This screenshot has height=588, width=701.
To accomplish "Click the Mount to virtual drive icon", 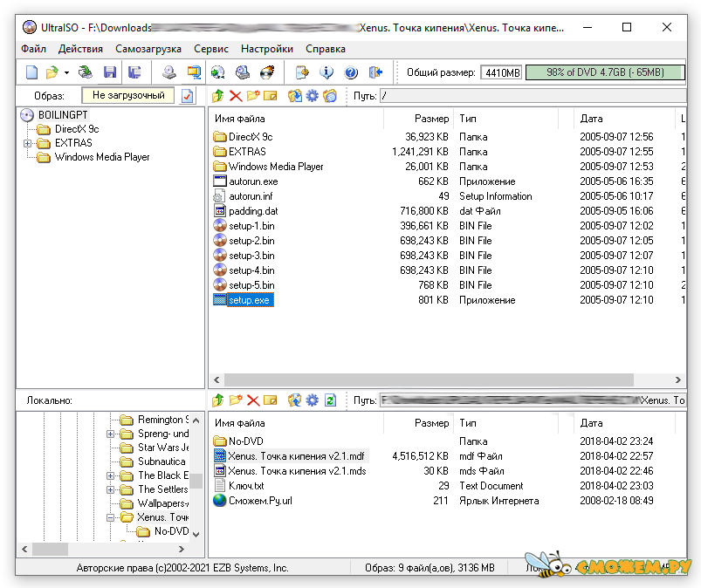I will point(243,72).
